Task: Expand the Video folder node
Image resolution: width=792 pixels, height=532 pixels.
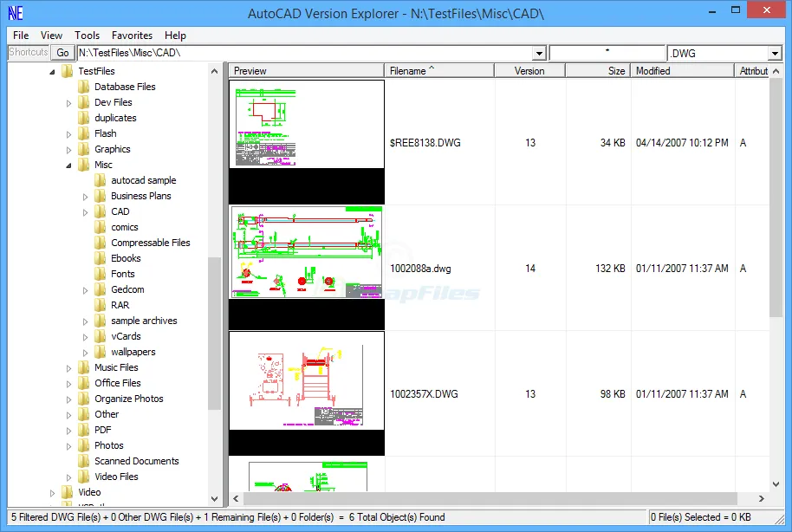Action: (52, 493)
